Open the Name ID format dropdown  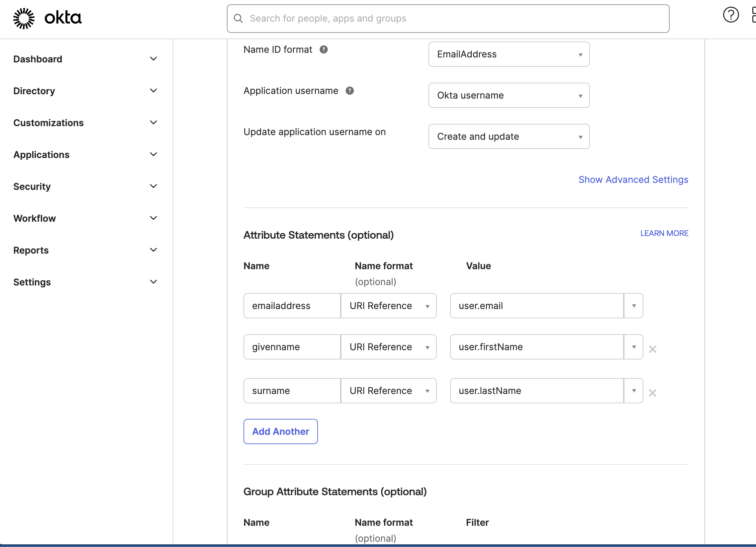click(x=509, y=54)
